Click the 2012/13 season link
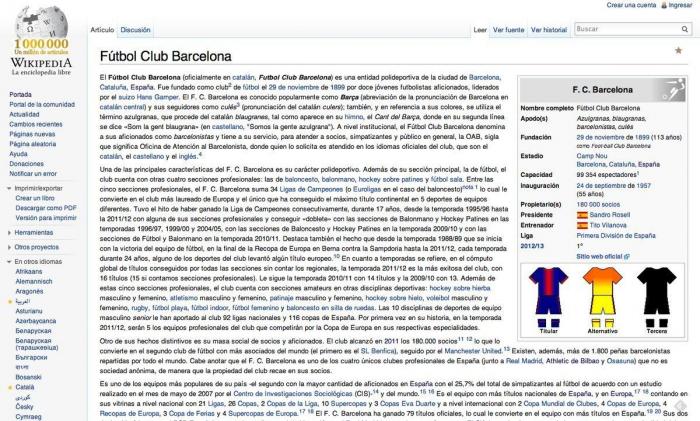 [532, 246]
